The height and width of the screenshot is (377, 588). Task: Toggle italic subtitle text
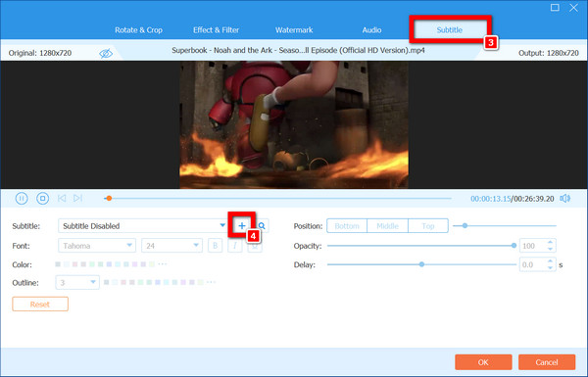click(235, 246)
